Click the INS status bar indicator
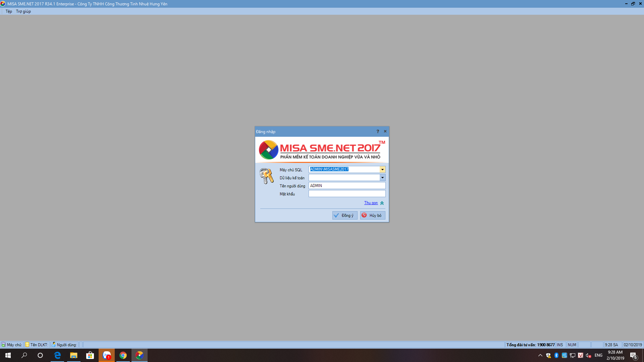644x362 pixels. click(560, 345)
